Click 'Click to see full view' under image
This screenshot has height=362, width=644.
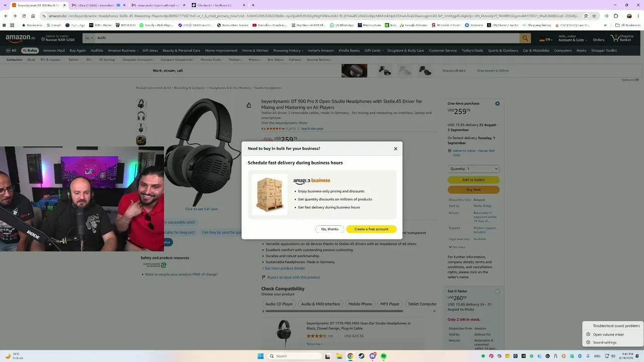click(x=201, y=209)
